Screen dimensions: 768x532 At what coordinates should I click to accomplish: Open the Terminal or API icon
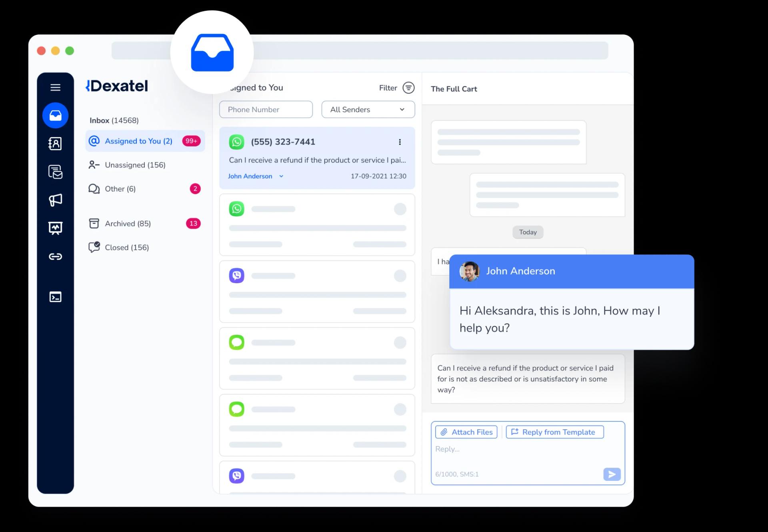coord(56,297)
